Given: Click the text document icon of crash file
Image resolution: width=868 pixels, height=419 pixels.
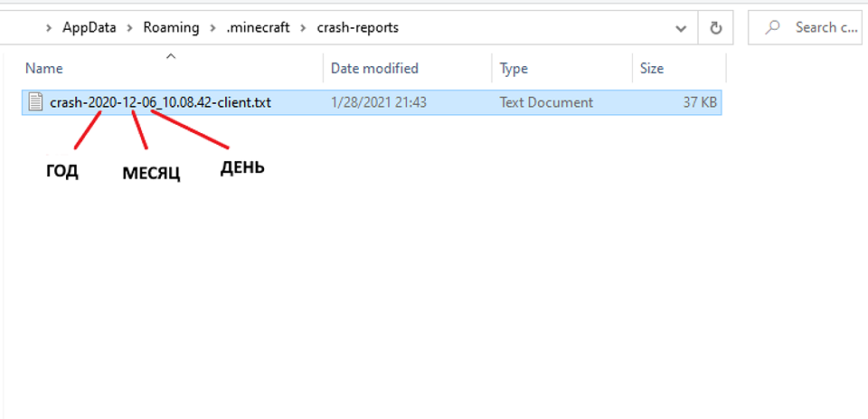Looking at the screenshot, I should [36, 102].
